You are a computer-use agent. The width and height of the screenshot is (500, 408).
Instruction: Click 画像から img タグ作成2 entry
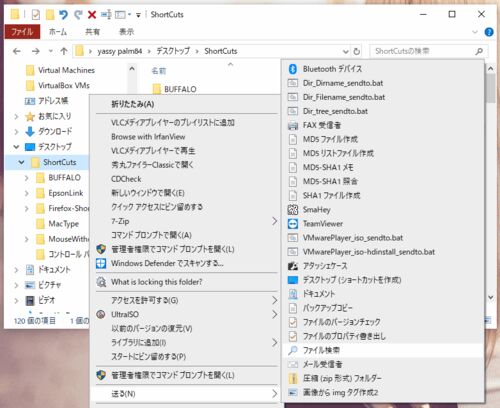click(383, 392)
